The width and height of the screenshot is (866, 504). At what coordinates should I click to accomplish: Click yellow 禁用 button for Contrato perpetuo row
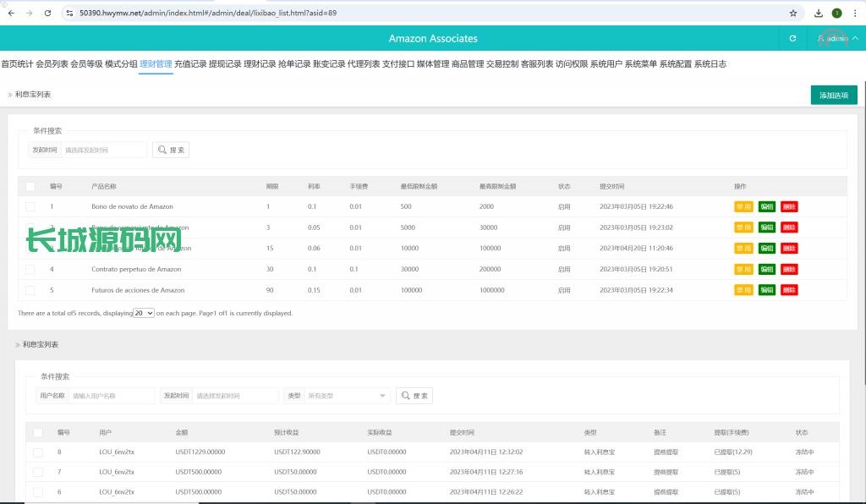[x=743, y=269]
